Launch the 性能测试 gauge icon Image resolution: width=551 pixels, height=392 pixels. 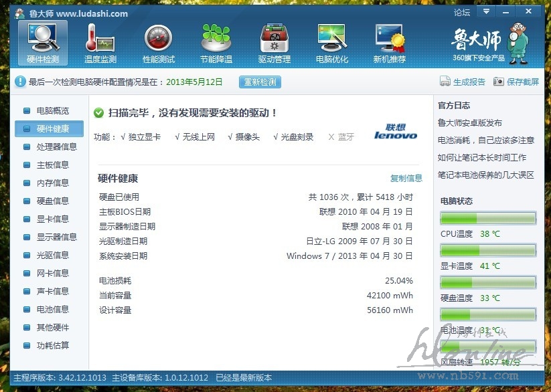(x=158, y=38)
